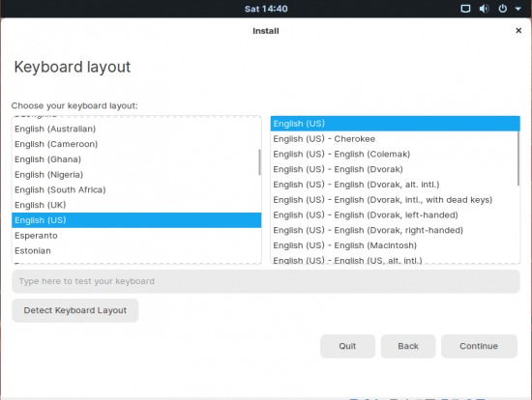Choose English (US) variant in right list
Viewport: 532px width, 400px height.
(396, 124)
